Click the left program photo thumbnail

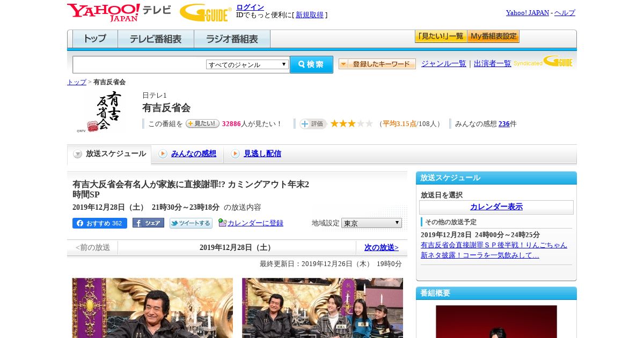[x=152, y=308]
